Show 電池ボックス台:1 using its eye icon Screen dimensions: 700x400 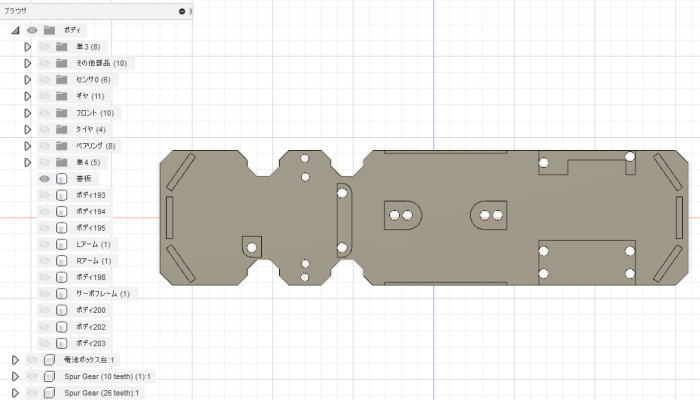point(32,360)
